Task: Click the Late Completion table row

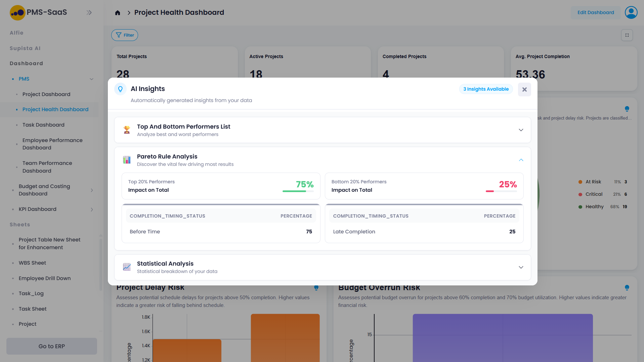Action: coord(424,232)
